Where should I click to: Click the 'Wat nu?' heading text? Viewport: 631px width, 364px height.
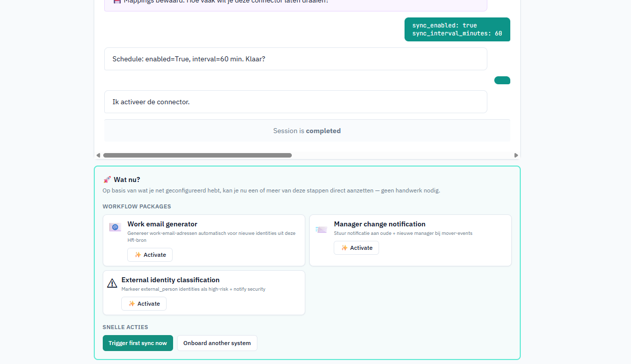tap(127, 180)
